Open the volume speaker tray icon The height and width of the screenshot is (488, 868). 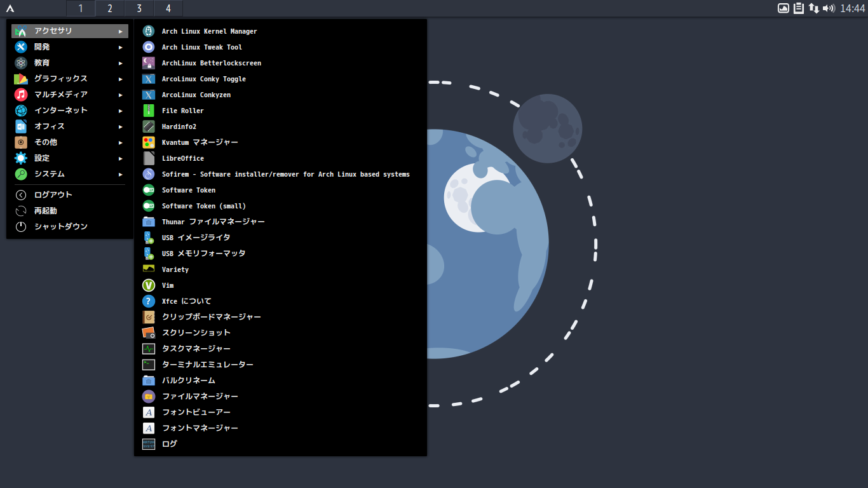click(x=829, y=8)
